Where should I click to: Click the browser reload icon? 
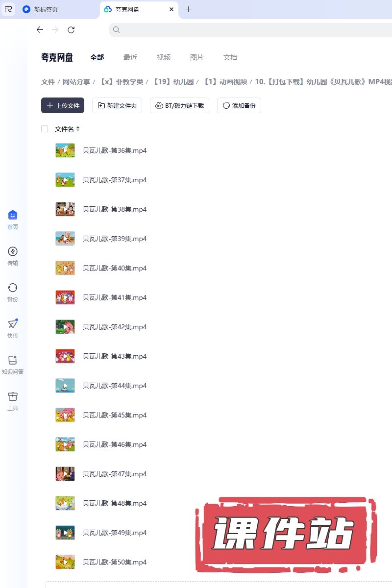(x=71, y=30)
